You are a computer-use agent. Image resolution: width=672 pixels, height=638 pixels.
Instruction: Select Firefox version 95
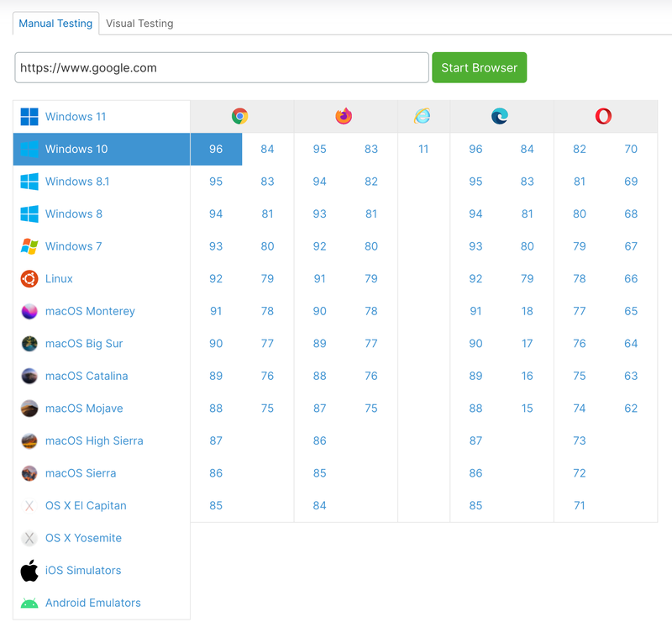point(320,150)
